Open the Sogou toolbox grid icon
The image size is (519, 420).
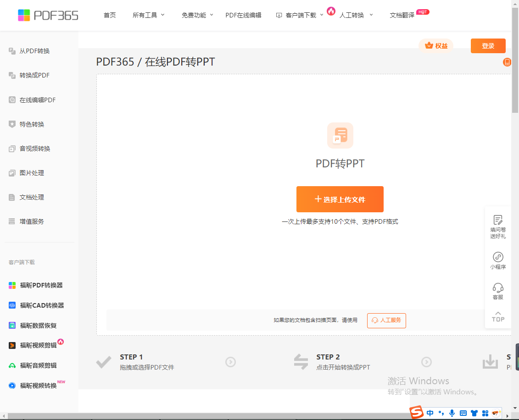[x=485, y=413]
